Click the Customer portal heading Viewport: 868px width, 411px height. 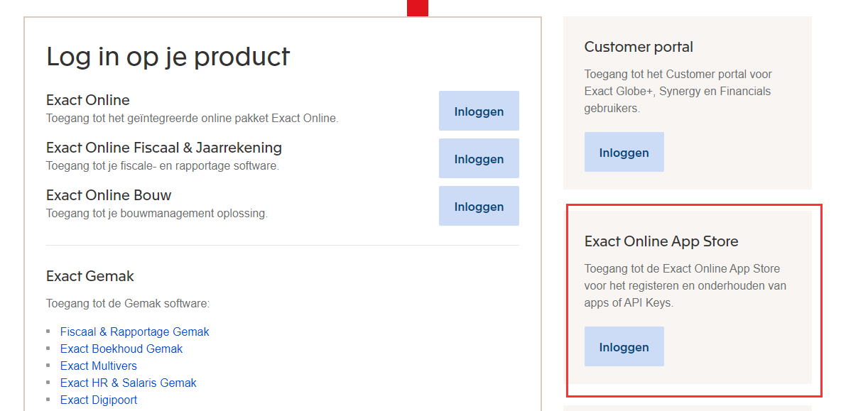[639, 47]
